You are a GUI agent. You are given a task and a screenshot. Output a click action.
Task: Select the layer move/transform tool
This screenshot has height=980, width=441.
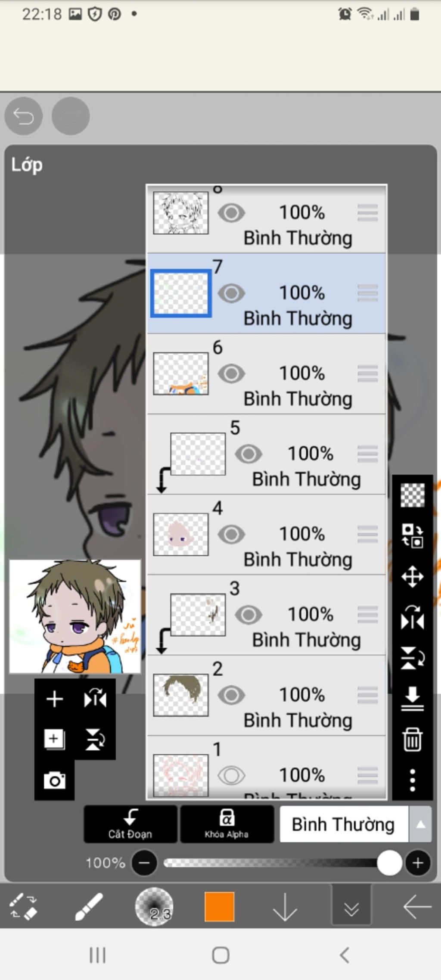[x=412, y=576]
